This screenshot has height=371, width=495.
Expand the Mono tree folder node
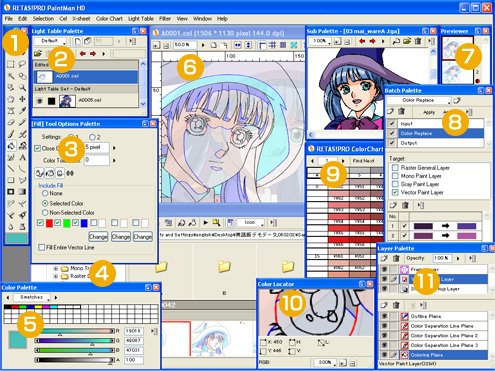coord(56,268)
